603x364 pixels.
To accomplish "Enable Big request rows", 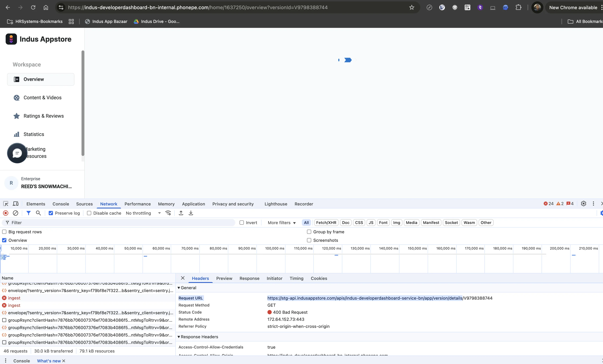I will pyautogui.click(x=4, y=232).
